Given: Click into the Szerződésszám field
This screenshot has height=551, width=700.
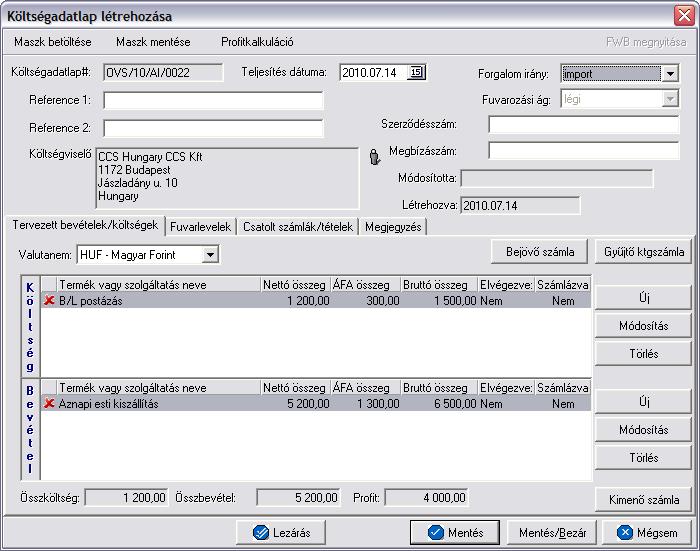Looking at the screenshot, I should click(x=584, y=125).
